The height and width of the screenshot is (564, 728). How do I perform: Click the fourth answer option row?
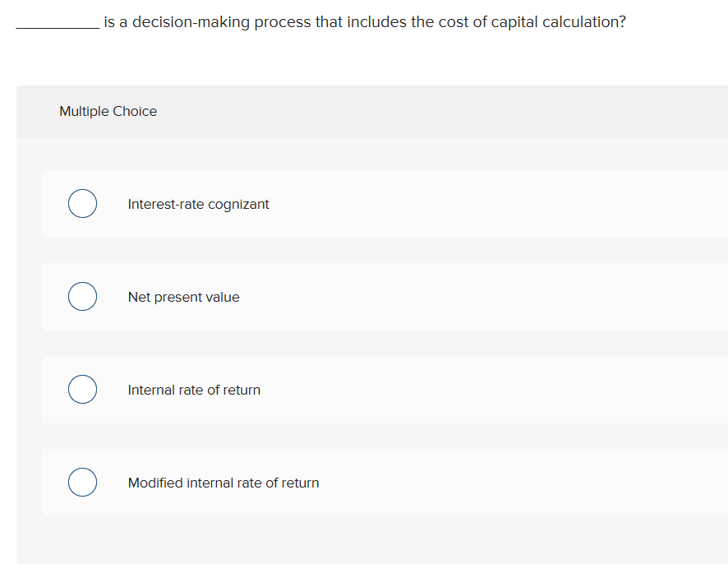click(370, 483)
